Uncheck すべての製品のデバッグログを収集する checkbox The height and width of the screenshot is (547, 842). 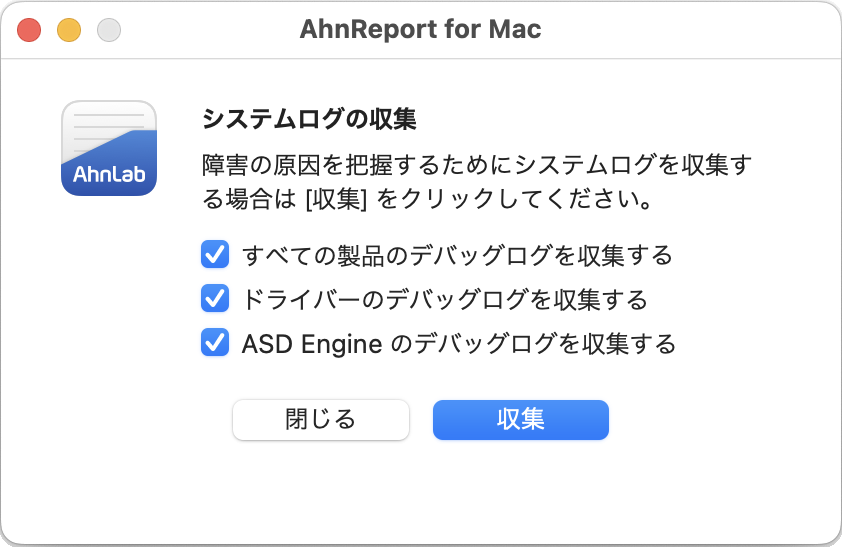(x=215, y=254)
